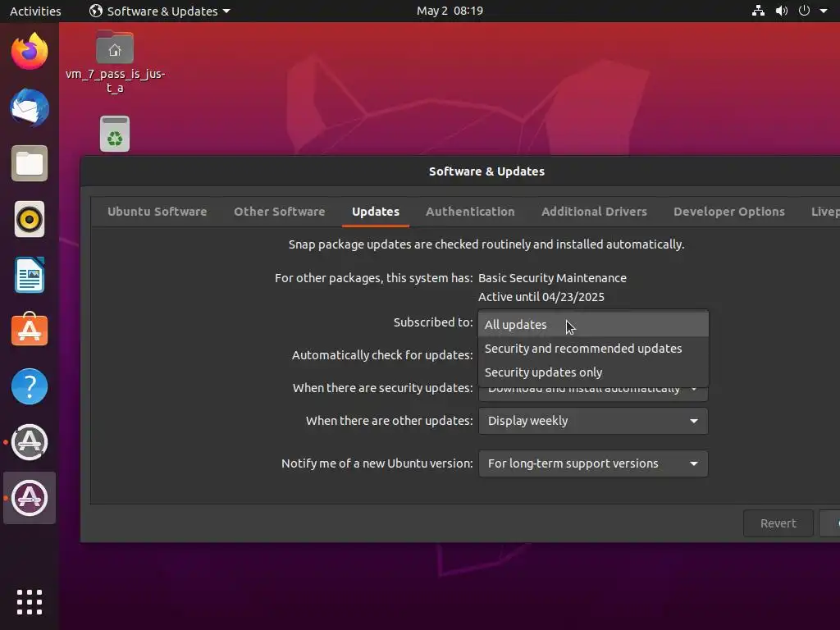Click 'Subscribed to:' label
The image size is (840, 630).
pos(433,322)
